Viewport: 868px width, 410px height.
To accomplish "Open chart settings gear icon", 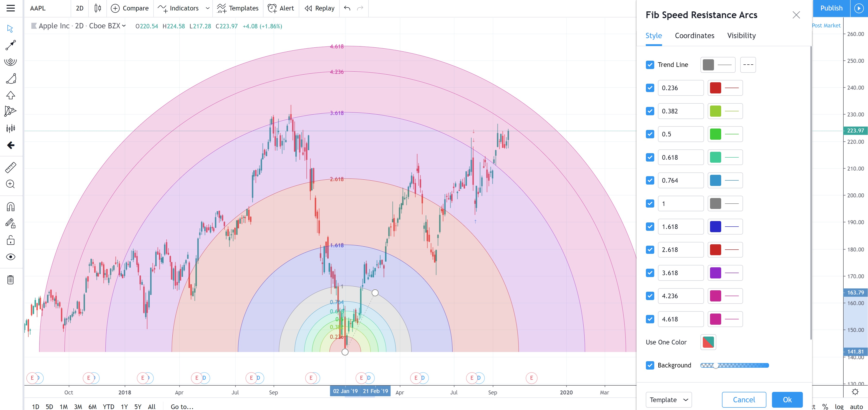I will 855,392.
